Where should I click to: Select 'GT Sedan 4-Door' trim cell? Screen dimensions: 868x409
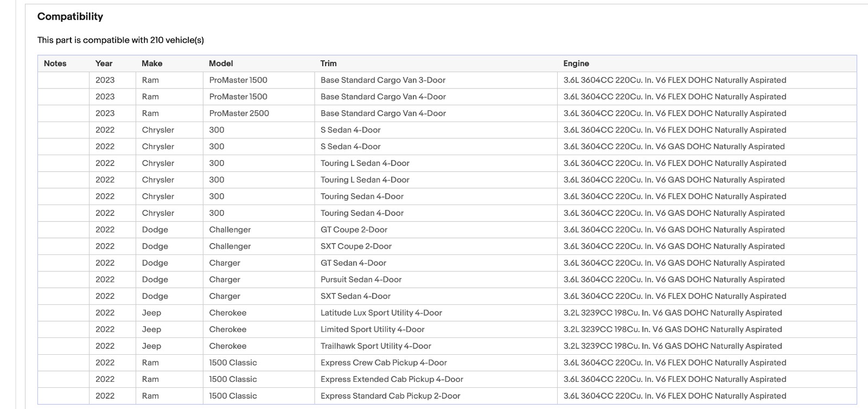coord(436,263)
